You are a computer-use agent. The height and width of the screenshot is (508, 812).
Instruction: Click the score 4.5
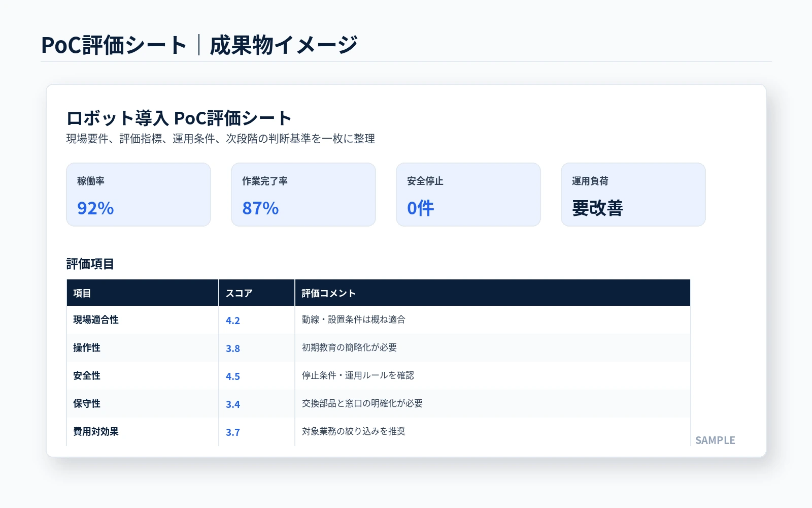point(233,376)
